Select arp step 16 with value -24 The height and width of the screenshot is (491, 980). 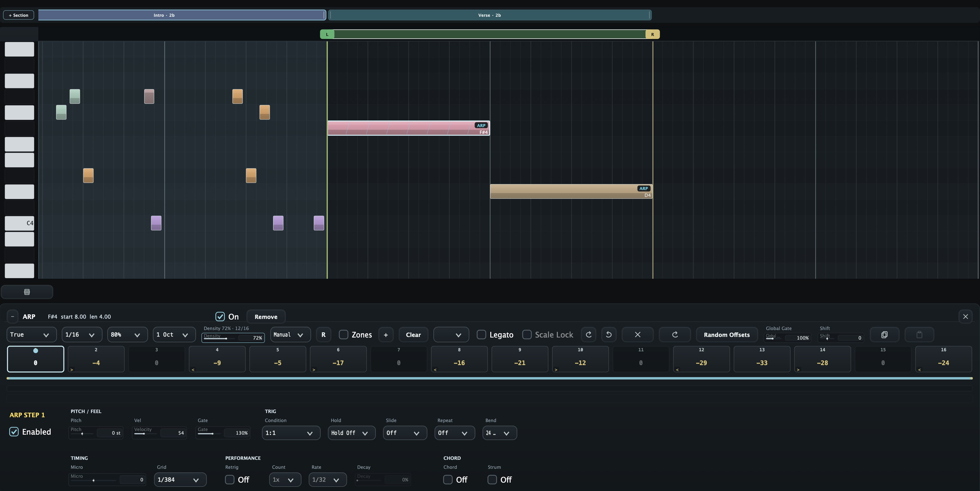(943, 359)
